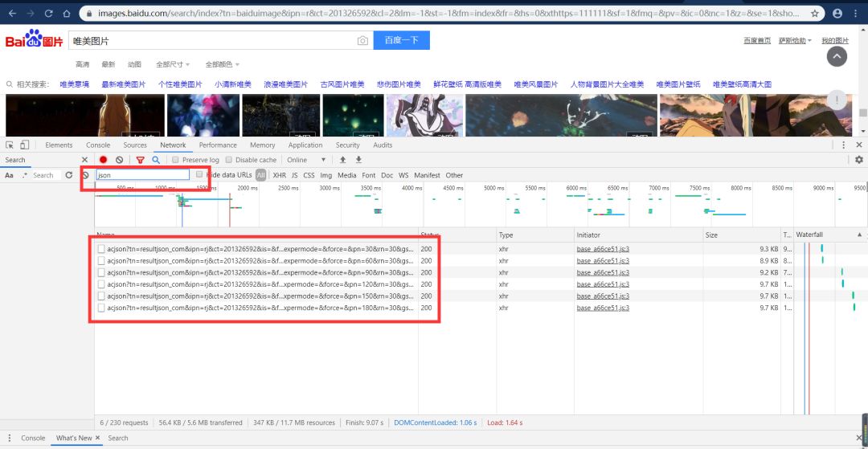868x449 pixels.
Task: Select the What's New drawer tab
Action: (x=74, y=438)
